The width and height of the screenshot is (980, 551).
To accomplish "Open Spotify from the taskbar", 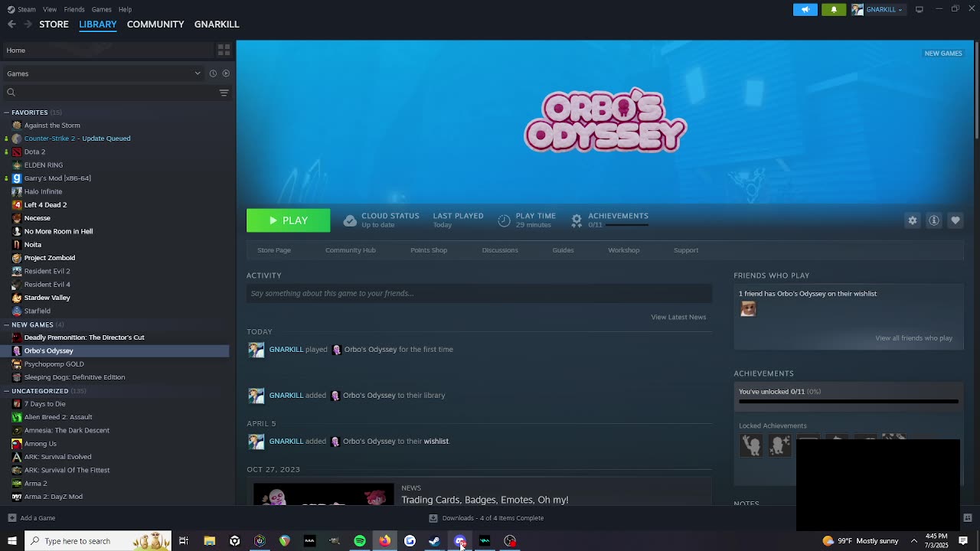I will 359,541.
